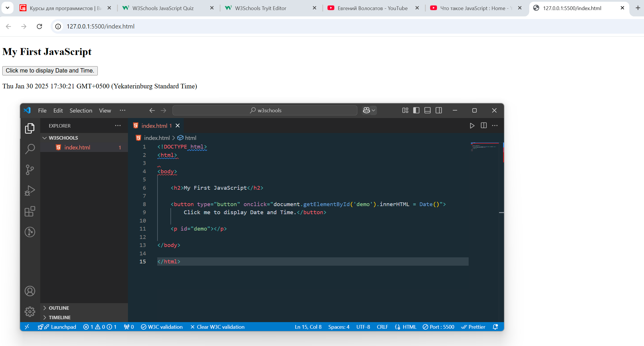The width and height of the screenshot is (644, 346).
Task: Toggle Live Server on Port 5500
Action: (x=438, y=327)
